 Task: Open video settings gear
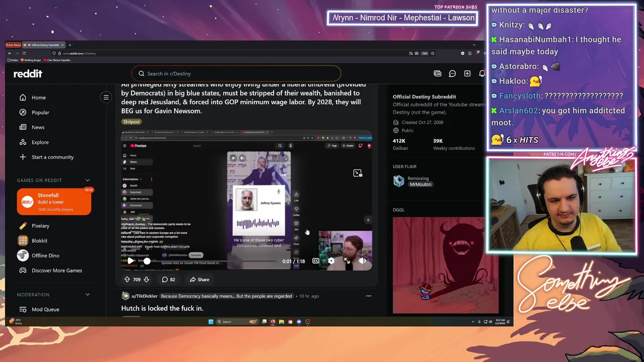(x=331, y=261)
